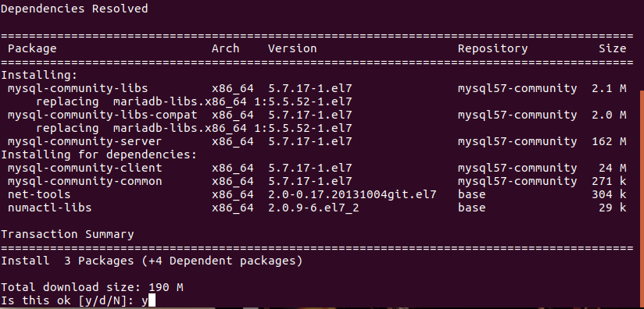644x309 pixels.
Task: Click the mysql-community-server package name
Action: point(84,142)
